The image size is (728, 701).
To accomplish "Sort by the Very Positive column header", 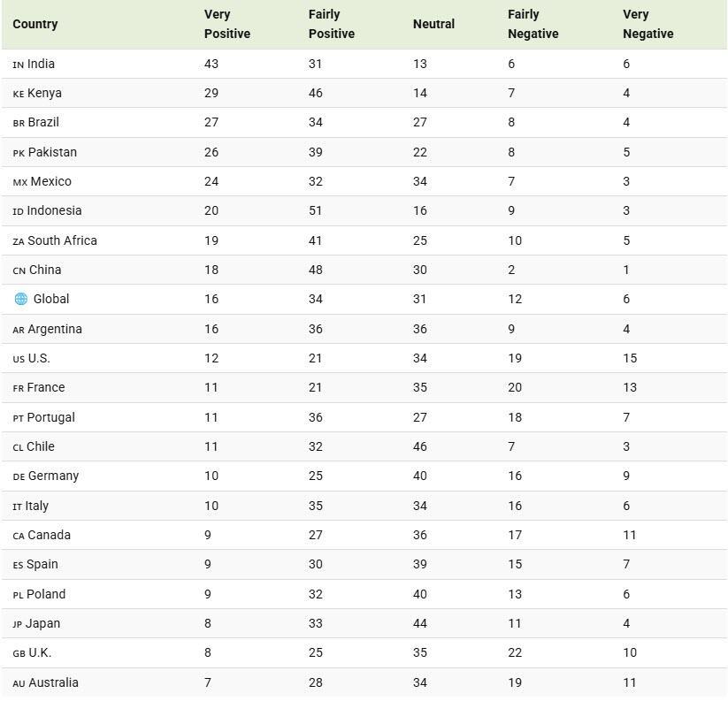I will pyautogui.click(x=227, y=24).
